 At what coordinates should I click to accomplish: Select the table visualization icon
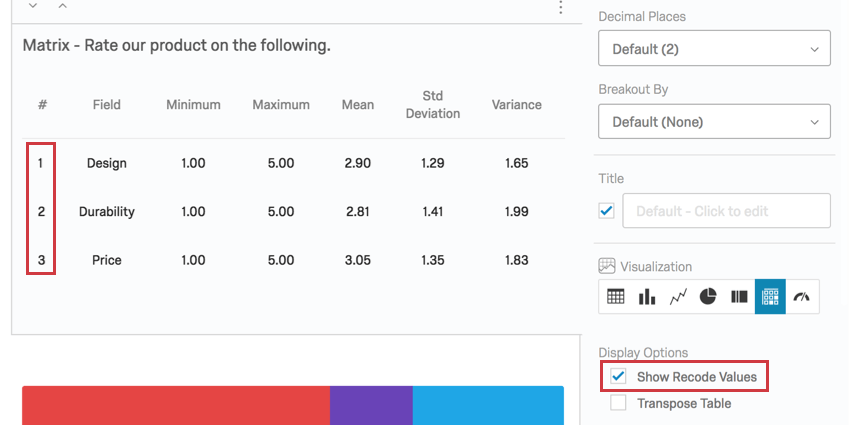[616, 297]
